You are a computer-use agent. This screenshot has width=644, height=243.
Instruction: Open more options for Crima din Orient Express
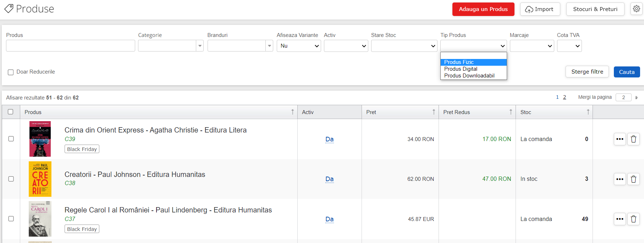click(620, 139)
